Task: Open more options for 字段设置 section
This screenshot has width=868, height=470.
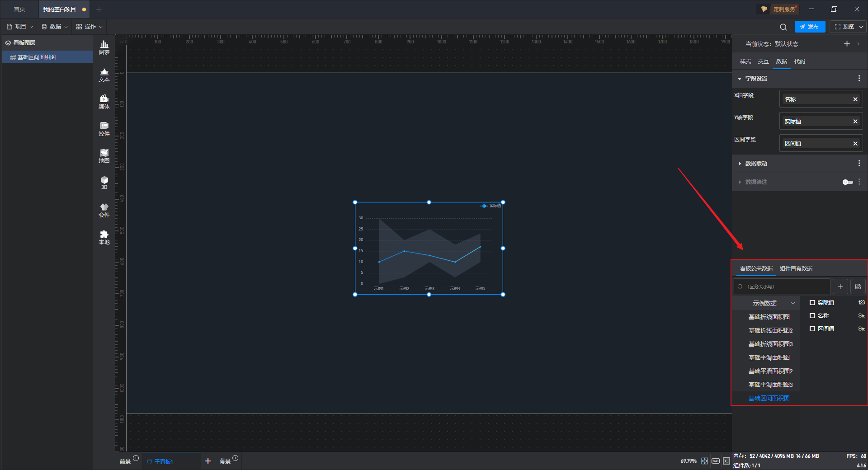Action: point(859,79)
